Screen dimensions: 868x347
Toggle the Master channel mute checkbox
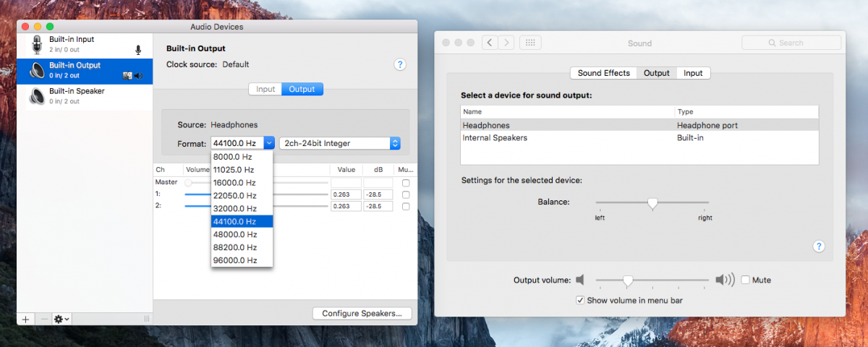[x=406, y=183]
